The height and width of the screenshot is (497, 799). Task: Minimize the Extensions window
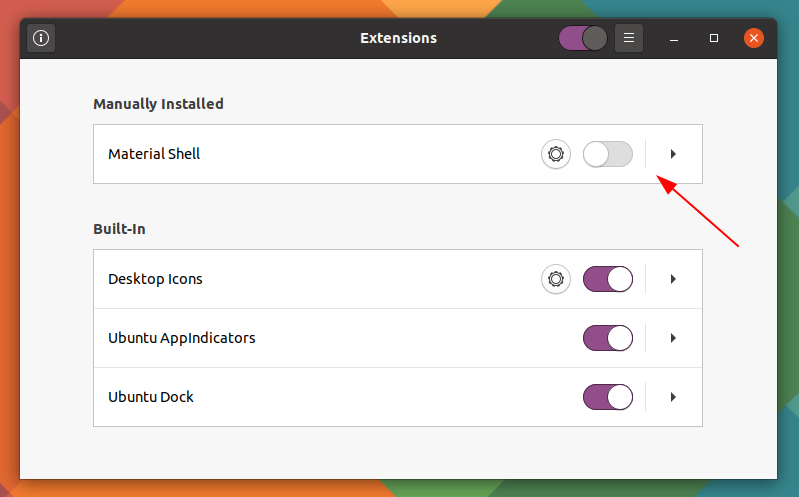676,39
